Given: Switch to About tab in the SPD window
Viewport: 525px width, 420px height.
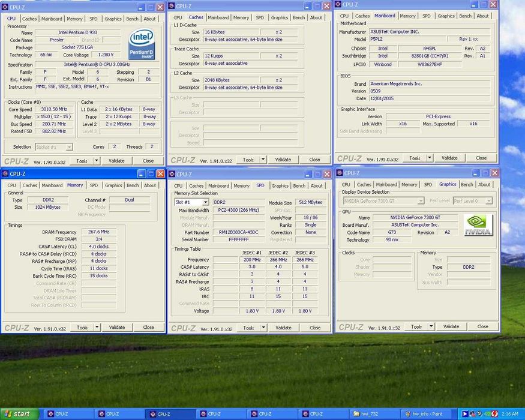Looking at the screenshot, I should coord(316,185).
